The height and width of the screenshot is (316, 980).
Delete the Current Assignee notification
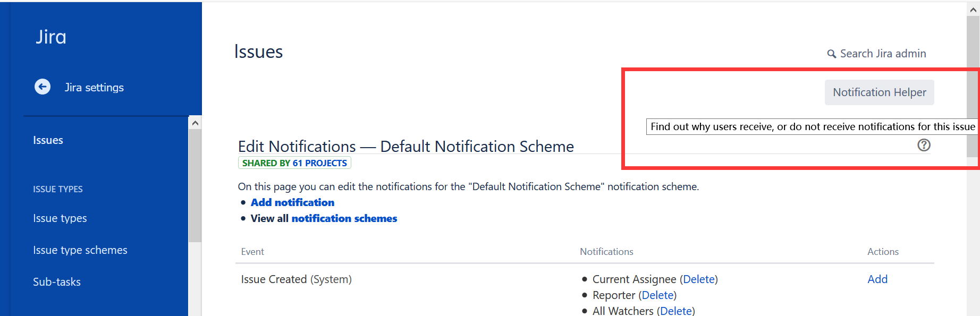699,279
